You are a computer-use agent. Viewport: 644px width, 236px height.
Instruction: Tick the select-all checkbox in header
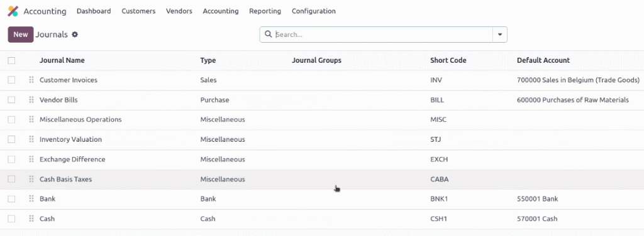point(11,60)
